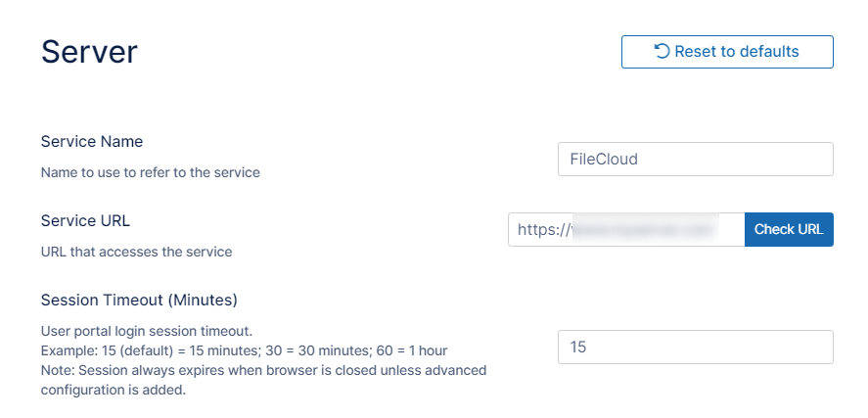The width and height of the screenshot is (868, 418).
Task: Click the blurred domain in Service URL field
Action: pos(642,229)
